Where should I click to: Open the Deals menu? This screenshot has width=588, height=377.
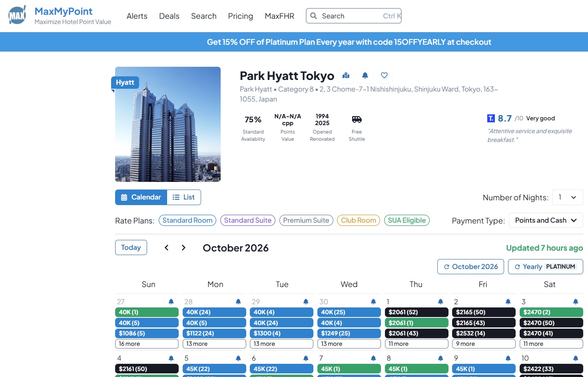[169, 16]
